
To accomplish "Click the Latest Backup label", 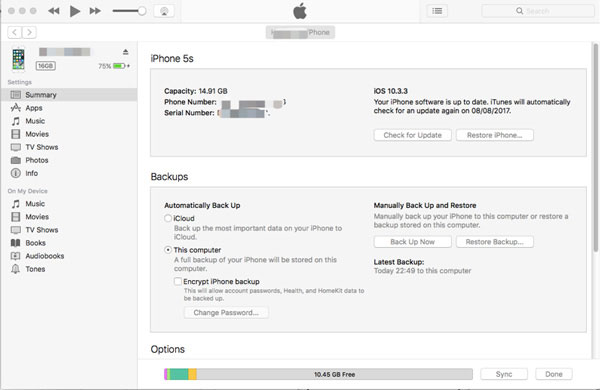I will pos(399,262).
